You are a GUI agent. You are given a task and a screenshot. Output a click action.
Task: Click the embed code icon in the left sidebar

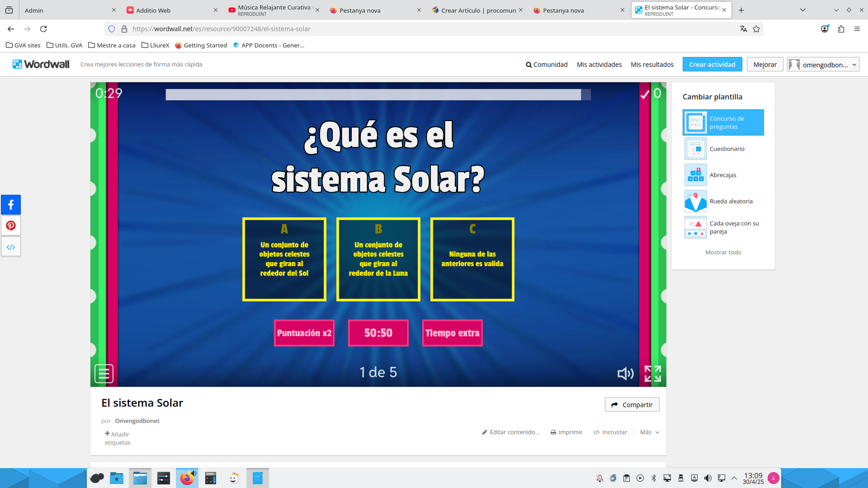[10, 246]
